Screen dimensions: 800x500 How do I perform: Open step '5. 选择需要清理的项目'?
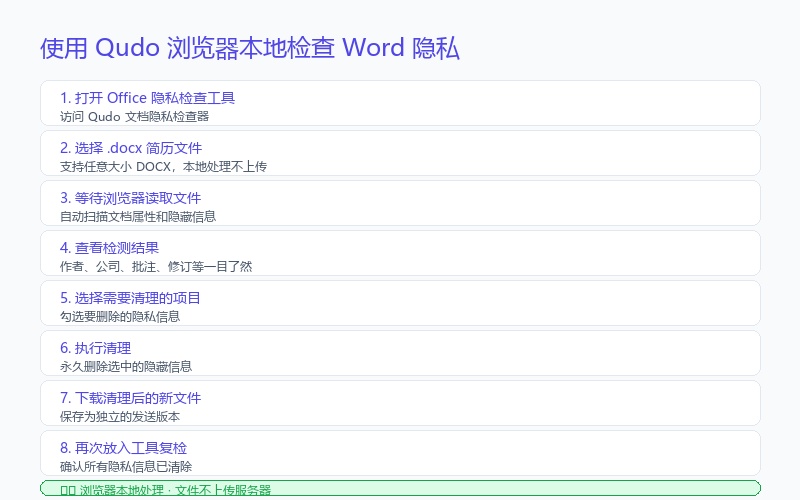click(x=130, y=298)
